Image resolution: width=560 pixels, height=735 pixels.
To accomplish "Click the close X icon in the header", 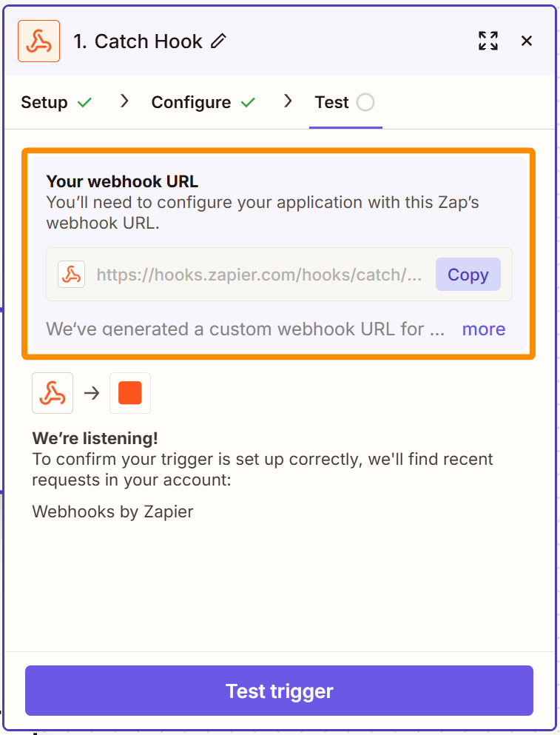I will 527,41.
